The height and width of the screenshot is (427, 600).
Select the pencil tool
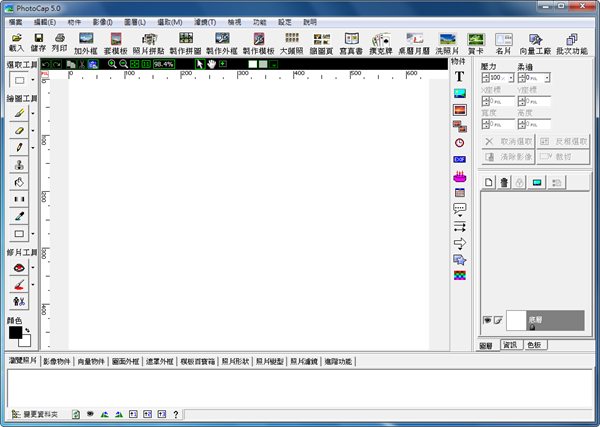(x=19, y=148)
